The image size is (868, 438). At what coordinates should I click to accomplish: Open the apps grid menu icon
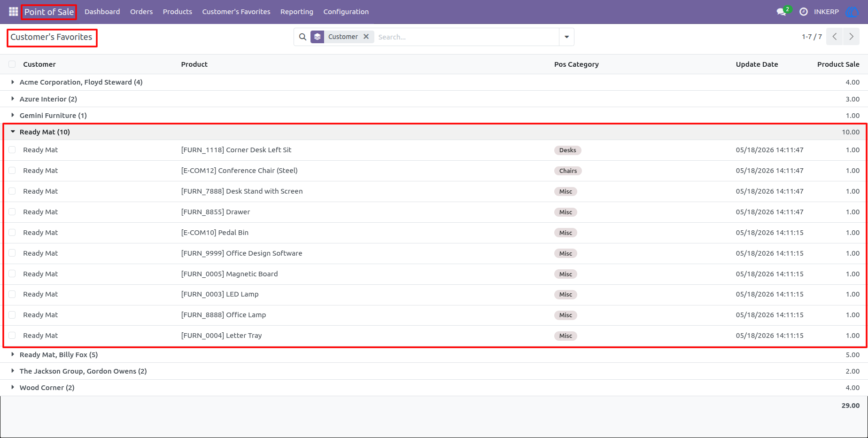13,11
